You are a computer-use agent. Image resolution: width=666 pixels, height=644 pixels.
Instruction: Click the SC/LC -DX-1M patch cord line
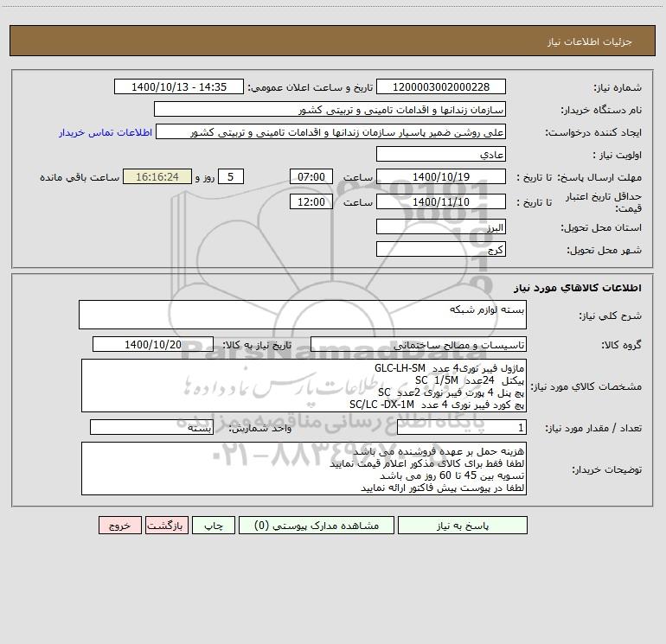[437, 405]
